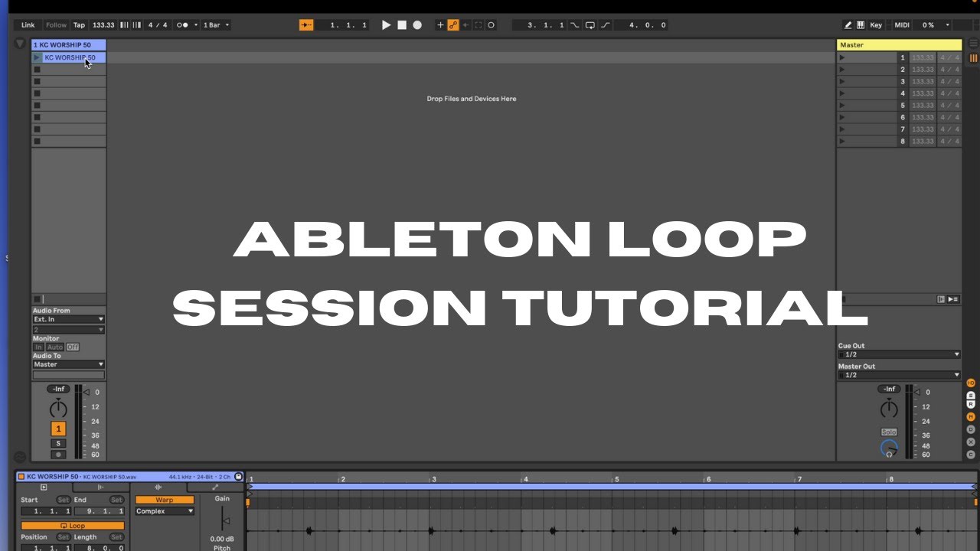Select the 1 KC WORSHIP 50 track header
This screenshot has width=980, height=551.
[x=68, y=45]
